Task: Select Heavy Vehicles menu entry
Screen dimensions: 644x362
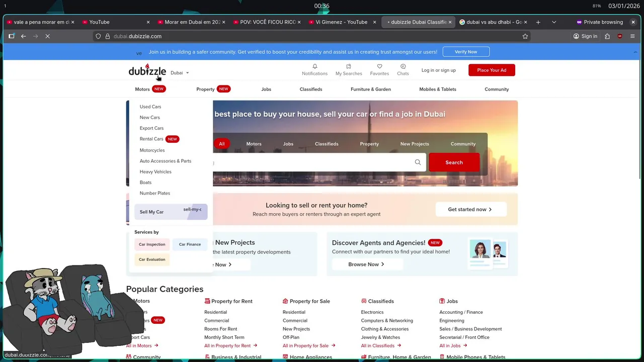Action: click(155, 172)
